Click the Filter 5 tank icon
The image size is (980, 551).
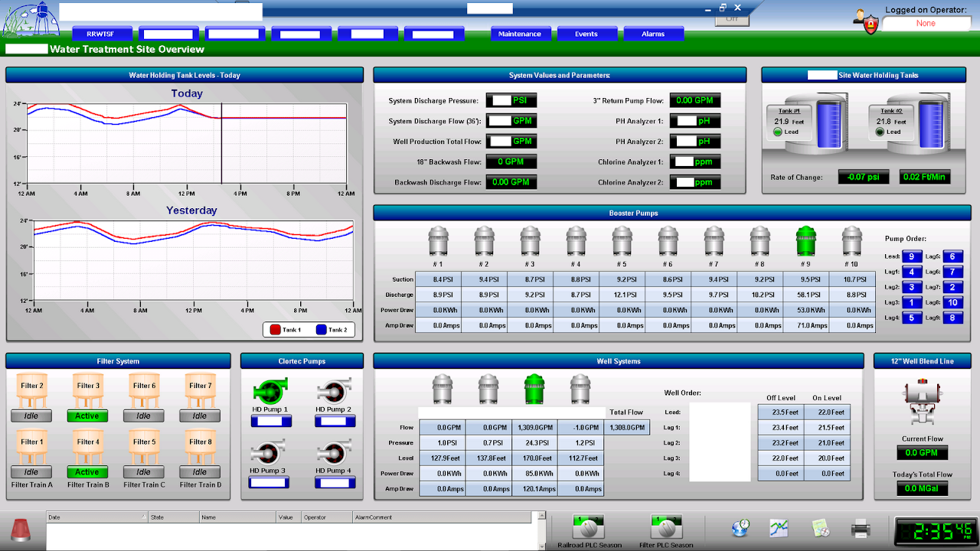point(144,447)
